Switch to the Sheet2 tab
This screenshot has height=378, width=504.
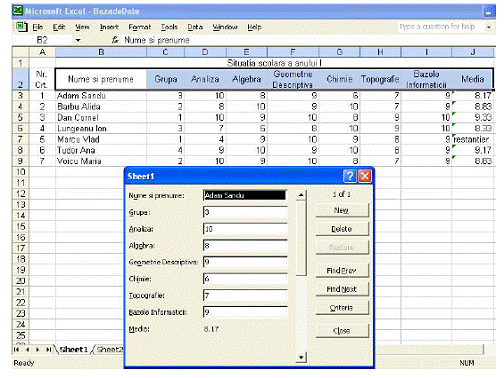[x=110, y=349]
